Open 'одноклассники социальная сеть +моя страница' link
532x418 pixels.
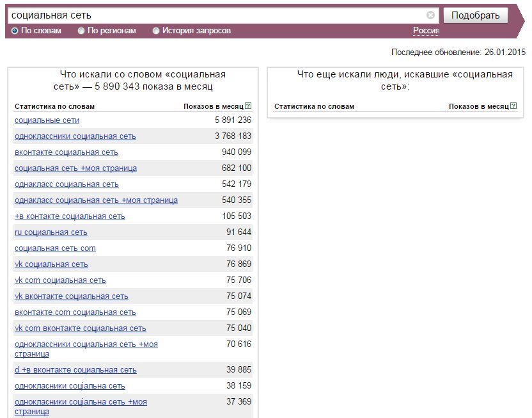click(86, 349)
